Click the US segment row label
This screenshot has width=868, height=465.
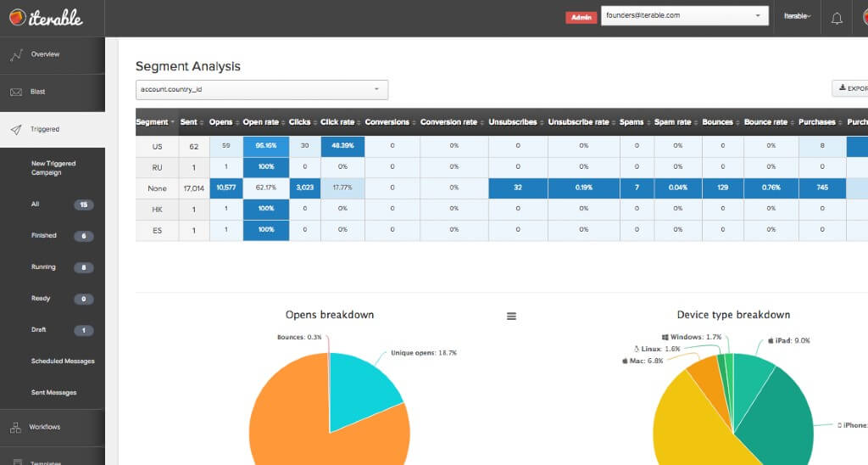pyautogui.click(x=157, y=147)
